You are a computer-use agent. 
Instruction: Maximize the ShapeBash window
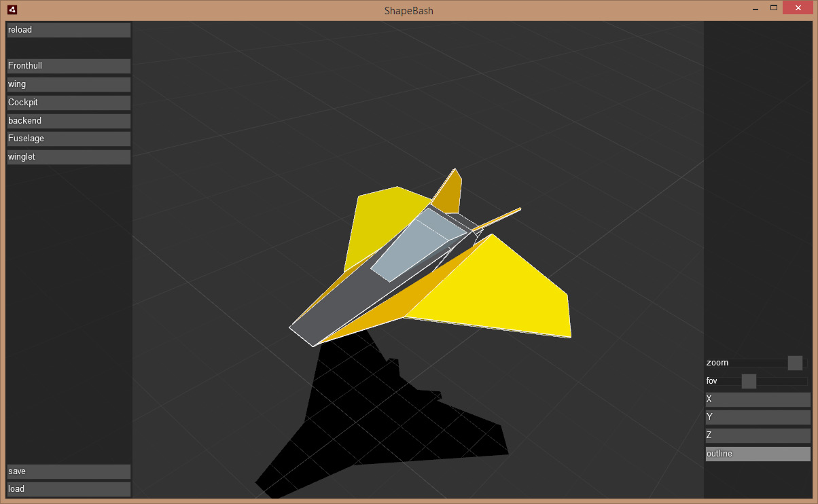pos(773,8)
